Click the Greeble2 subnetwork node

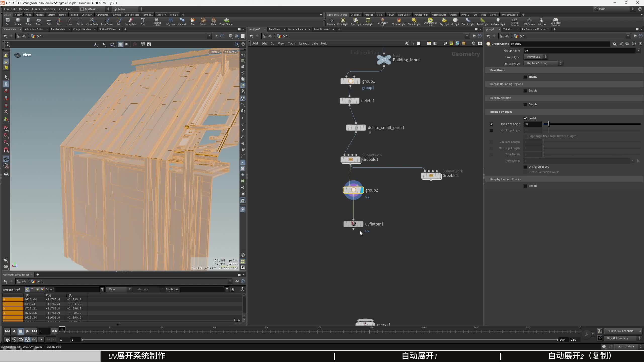coord(431,175)
